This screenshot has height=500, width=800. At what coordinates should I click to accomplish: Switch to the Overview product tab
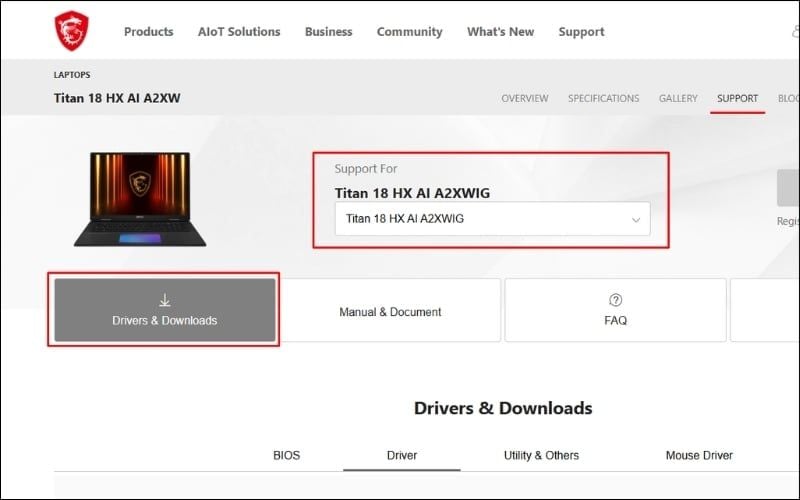524,98
